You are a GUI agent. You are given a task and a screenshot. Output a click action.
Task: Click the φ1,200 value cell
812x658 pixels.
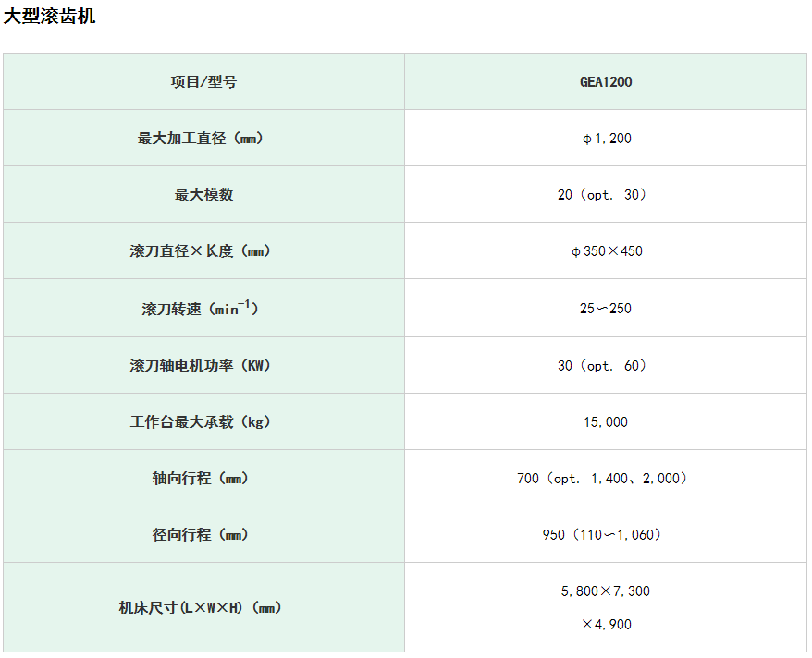tap(606, 139)
